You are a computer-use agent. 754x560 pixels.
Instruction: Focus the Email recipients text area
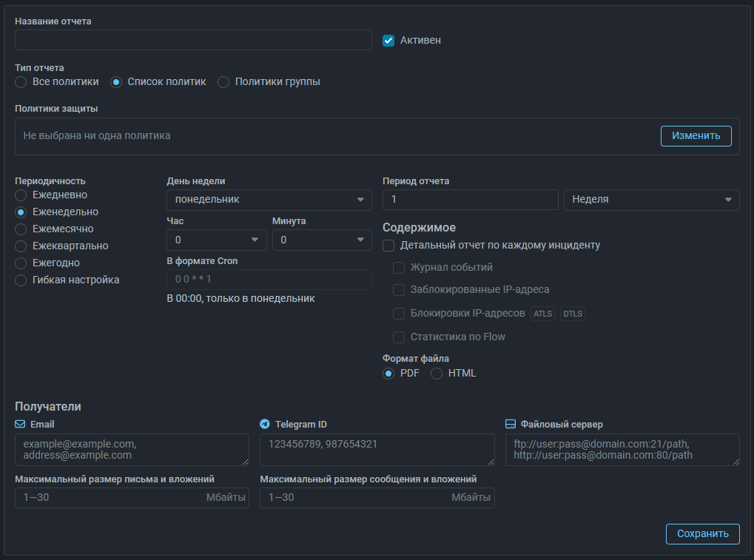(132, 450)
